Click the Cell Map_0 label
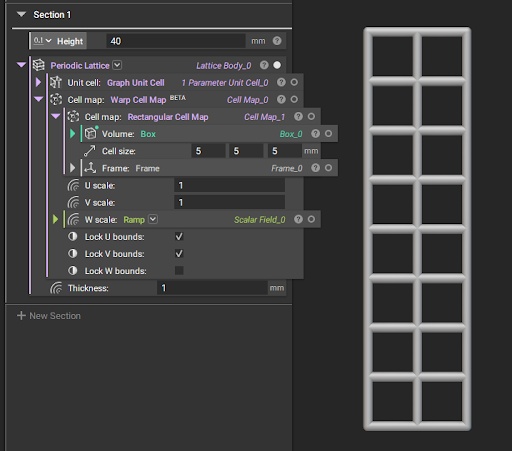This screenshot has width=512, height=451. click(x=247, y=100)
